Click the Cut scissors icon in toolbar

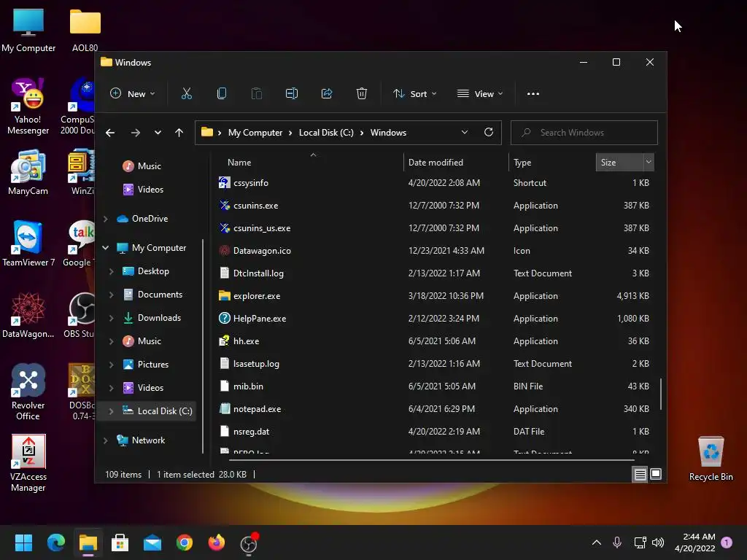pyautogui.click(x=186, y=94)
